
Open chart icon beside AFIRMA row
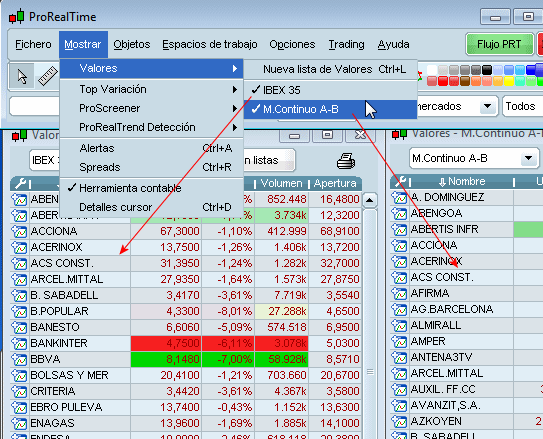[x=400, y=293]
